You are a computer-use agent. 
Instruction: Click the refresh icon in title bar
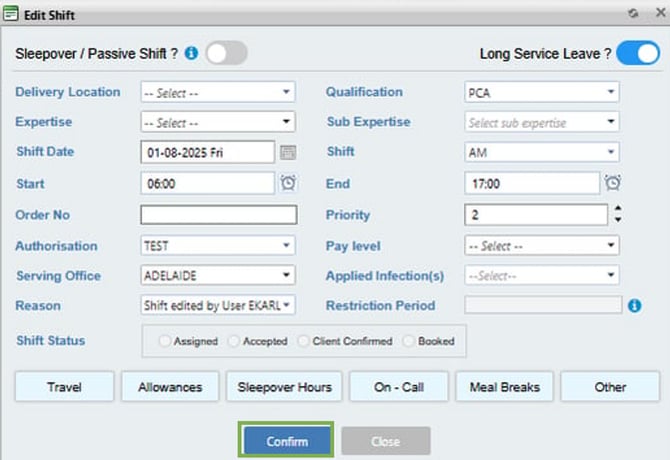pyautogui.click(x=632, y=14)
